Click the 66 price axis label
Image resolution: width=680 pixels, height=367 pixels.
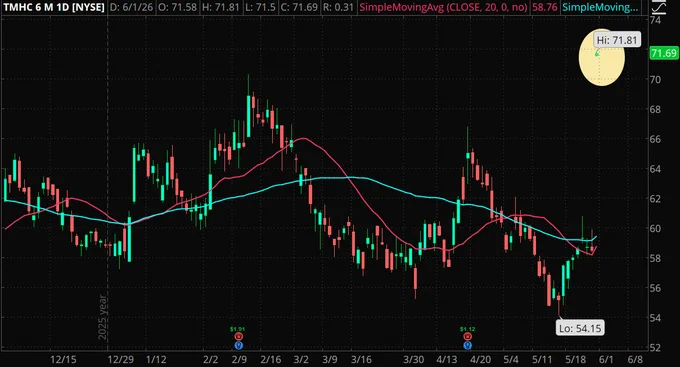pyautogui.click(x=655, y=139)
